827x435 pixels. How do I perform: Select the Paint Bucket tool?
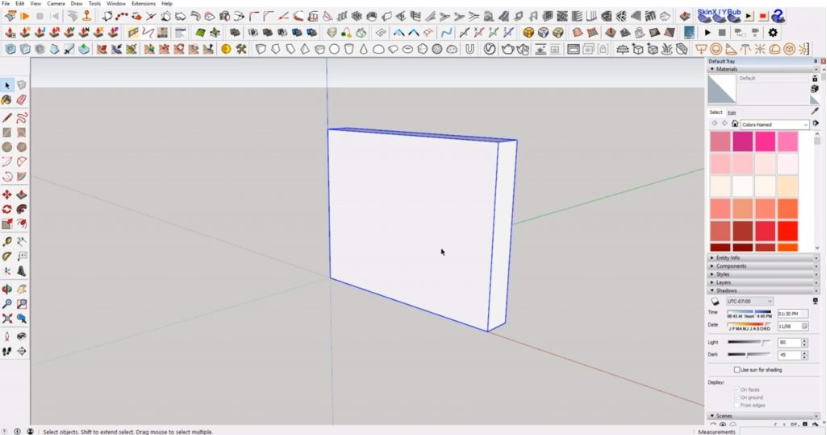[7, 100]
